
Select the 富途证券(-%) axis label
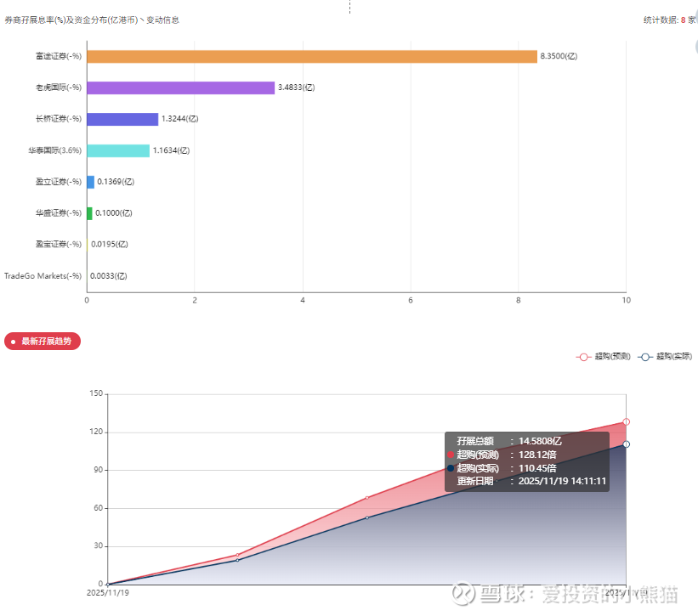59,56
